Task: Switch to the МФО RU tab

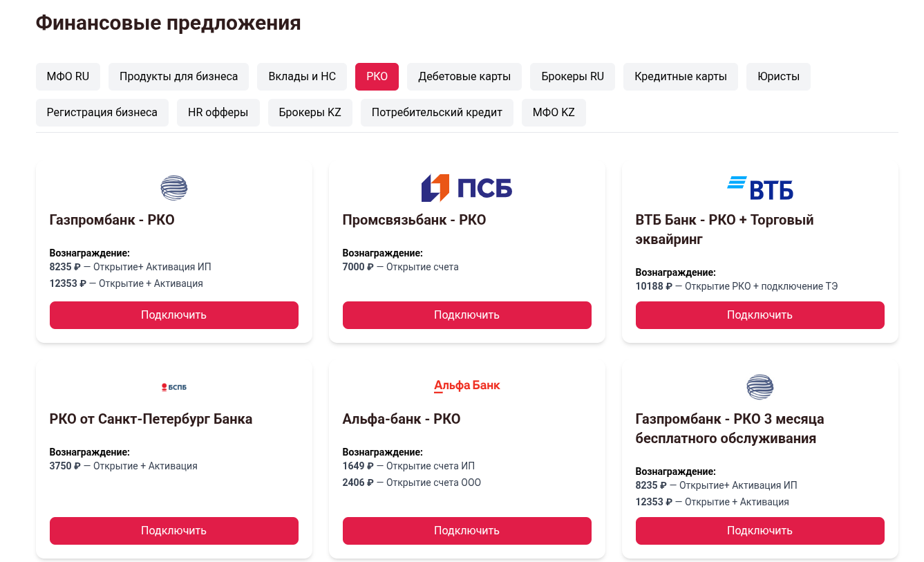Action: 68,77
